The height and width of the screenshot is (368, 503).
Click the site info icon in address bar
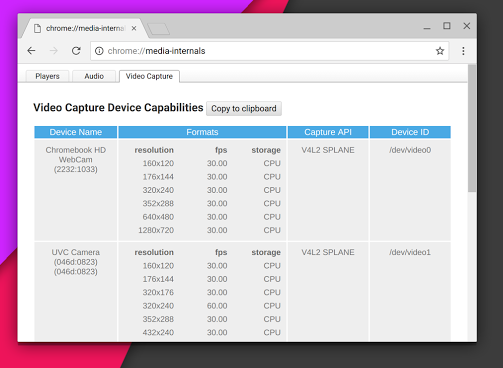point(99,51)
